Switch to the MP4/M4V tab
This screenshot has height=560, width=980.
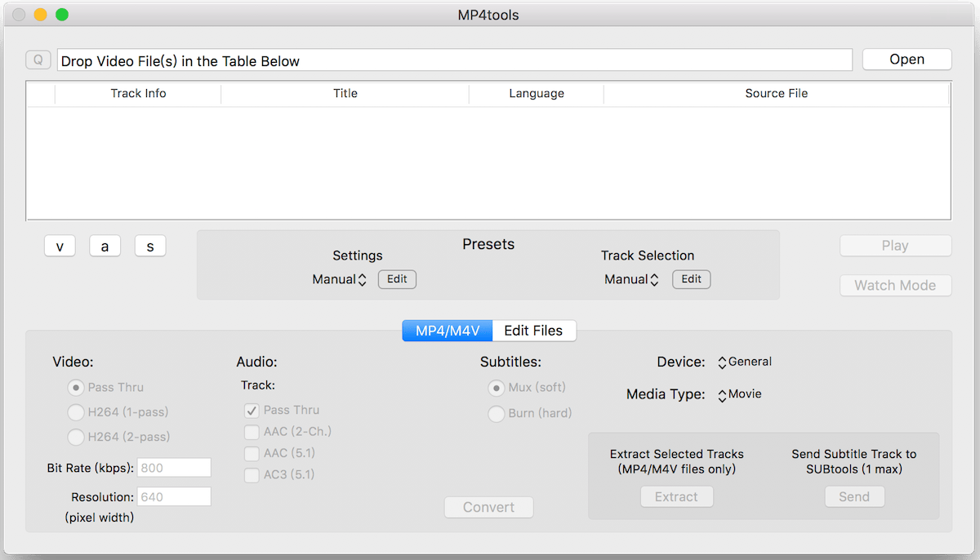pos(448,331)
